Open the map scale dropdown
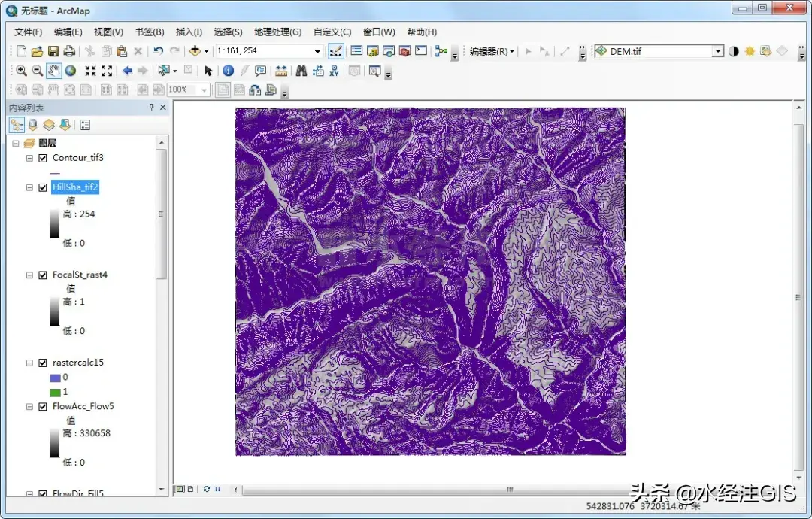The height and width of the screenshot is (519, 812). 317,51
